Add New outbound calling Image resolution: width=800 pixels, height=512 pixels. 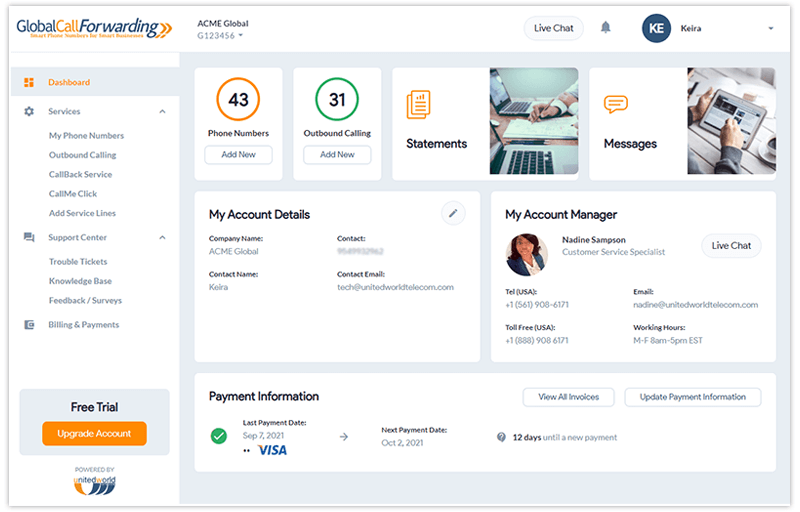[x=337, y=155]
